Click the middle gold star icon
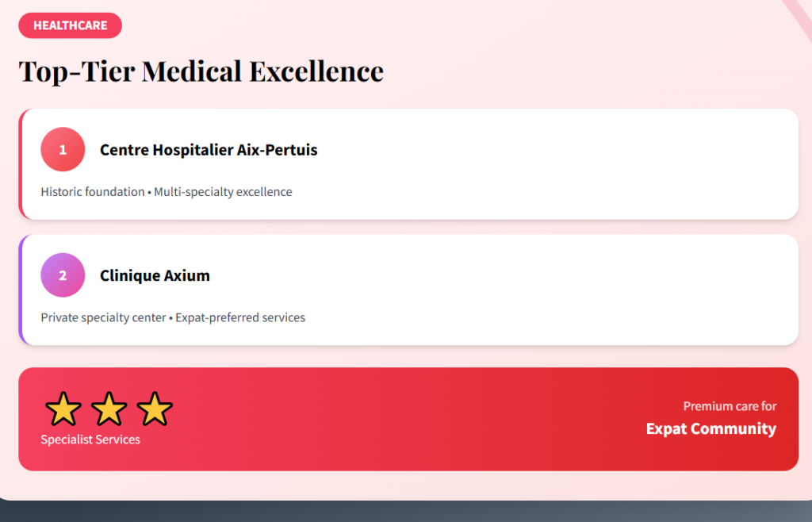Screen dimensions: 812x522 [109, 409]
